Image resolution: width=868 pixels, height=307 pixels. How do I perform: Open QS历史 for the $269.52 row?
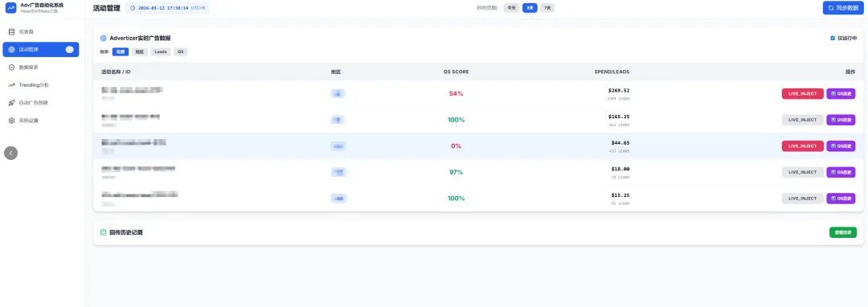[x=841, y=93]
